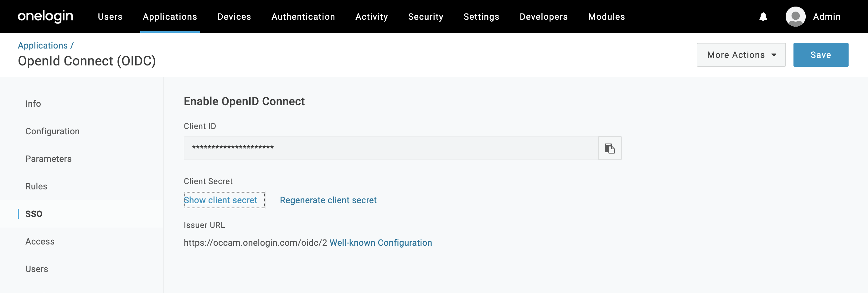Switch to the Rules sidebar tab
The image size is (868, 293).
pos(36,187)
